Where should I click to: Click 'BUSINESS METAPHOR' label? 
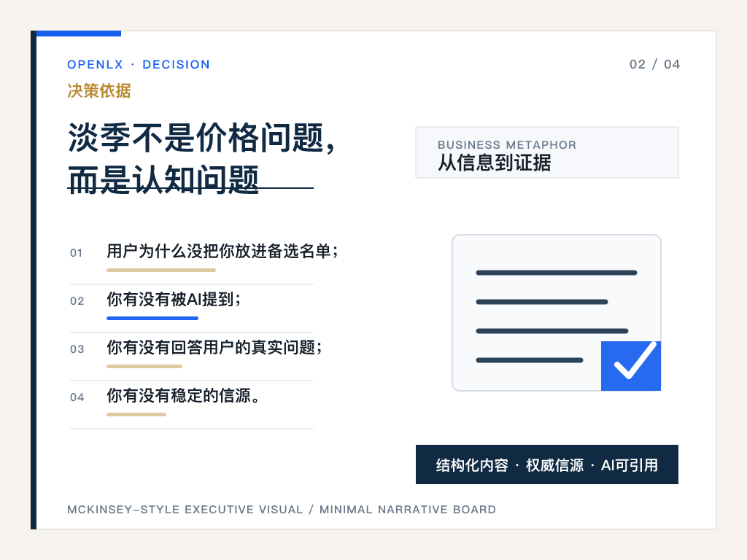507,145
